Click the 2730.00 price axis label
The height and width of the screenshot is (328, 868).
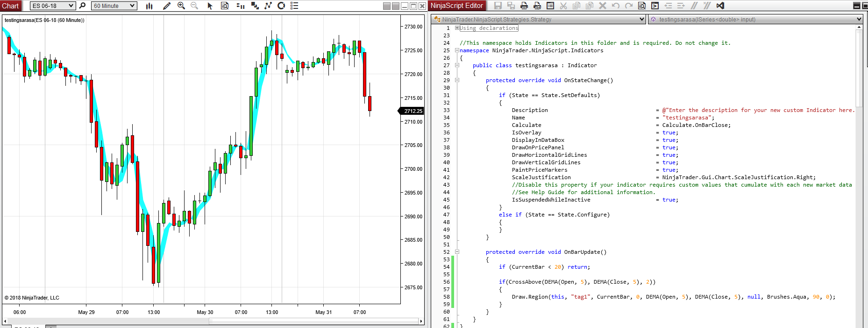tap(413, 27)
